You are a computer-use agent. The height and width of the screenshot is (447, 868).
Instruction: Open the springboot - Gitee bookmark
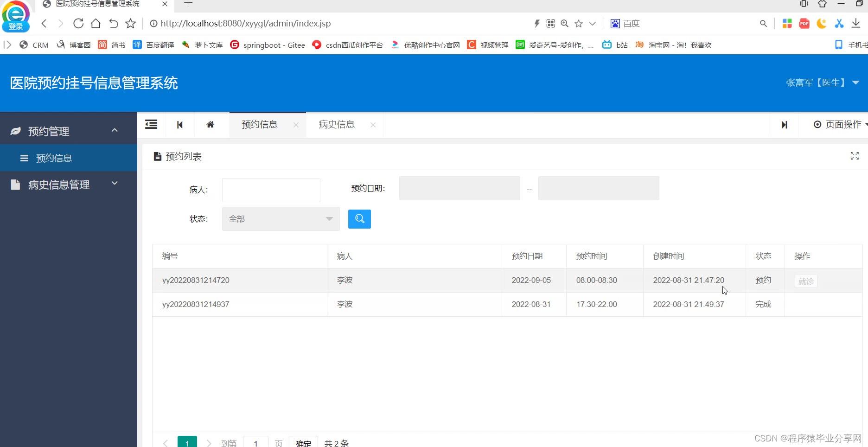[x=268, y=45]
